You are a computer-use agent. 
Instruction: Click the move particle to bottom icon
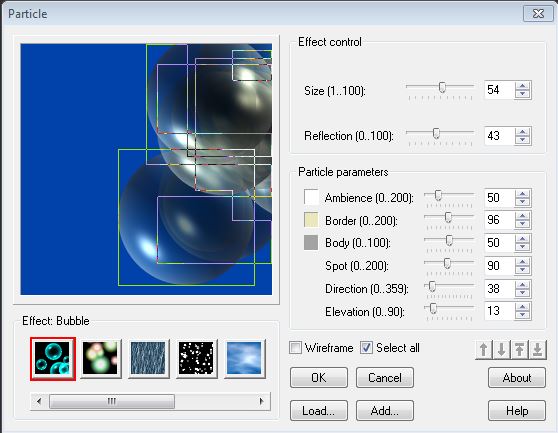[x=538, y=349]
